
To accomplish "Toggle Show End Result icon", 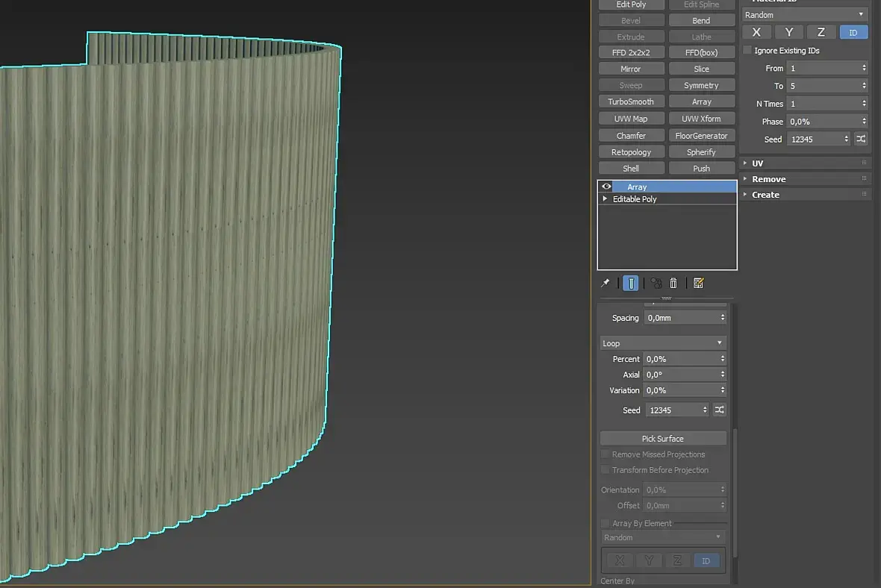I will point(631,284).
